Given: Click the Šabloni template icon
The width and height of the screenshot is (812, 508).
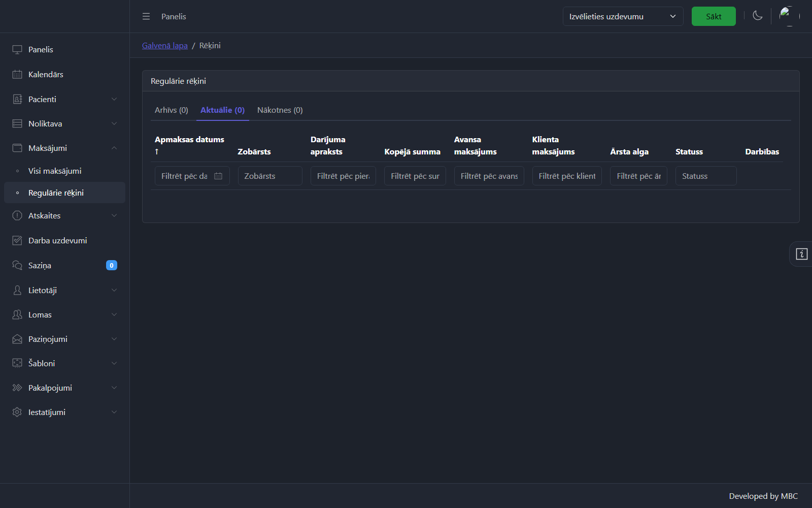Looking at the screenshot, I should click(x=17, y=363).
